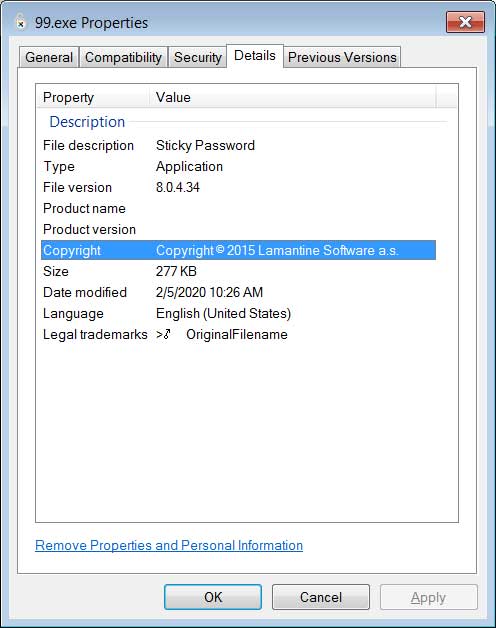Screen dimensions: 496x628
Task: Click the Copyright 2015 Lamantine Software value
Action: (x=277, y=250)
